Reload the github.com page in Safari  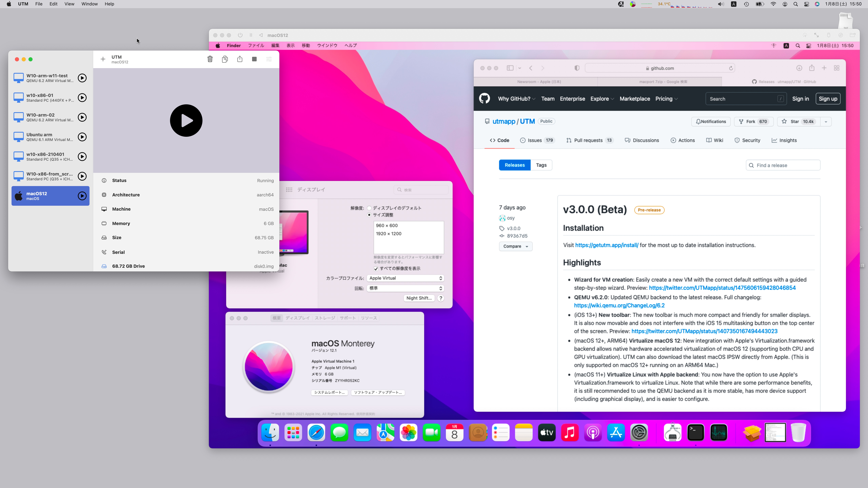point(731,68)
